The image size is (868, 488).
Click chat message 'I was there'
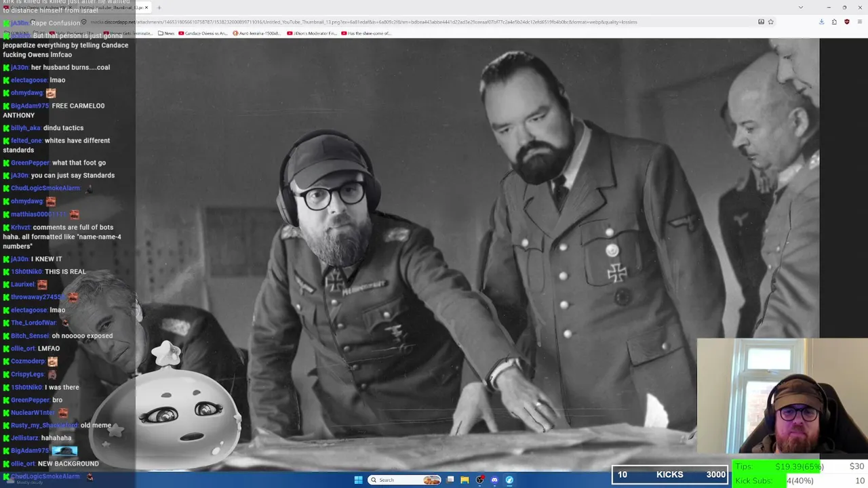click(62, 388)
